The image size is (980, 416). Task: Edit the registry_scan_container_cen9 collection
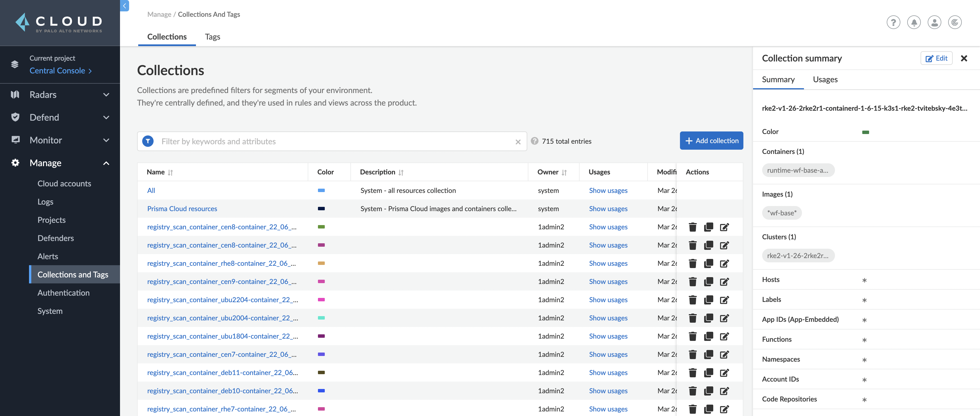click(x=724, y=282)
